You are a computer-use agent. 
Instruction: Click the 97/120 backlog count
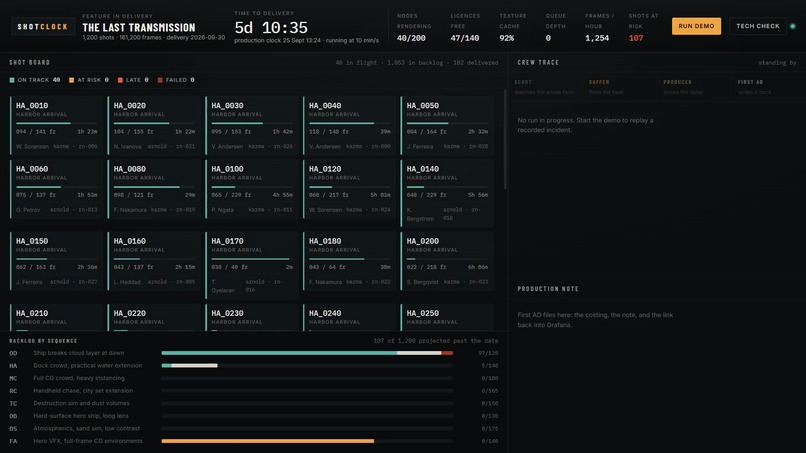point(488,353)
